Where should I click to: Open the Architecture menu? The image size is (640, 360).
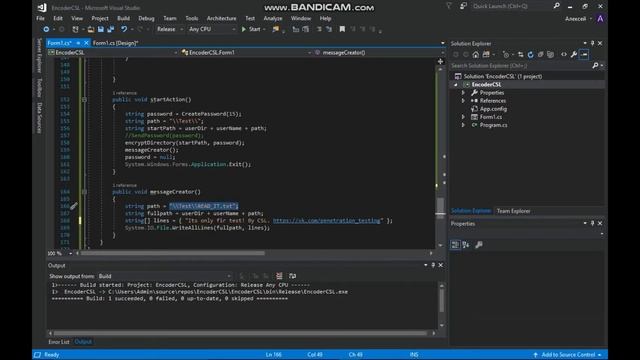click(x=221, y=18)
